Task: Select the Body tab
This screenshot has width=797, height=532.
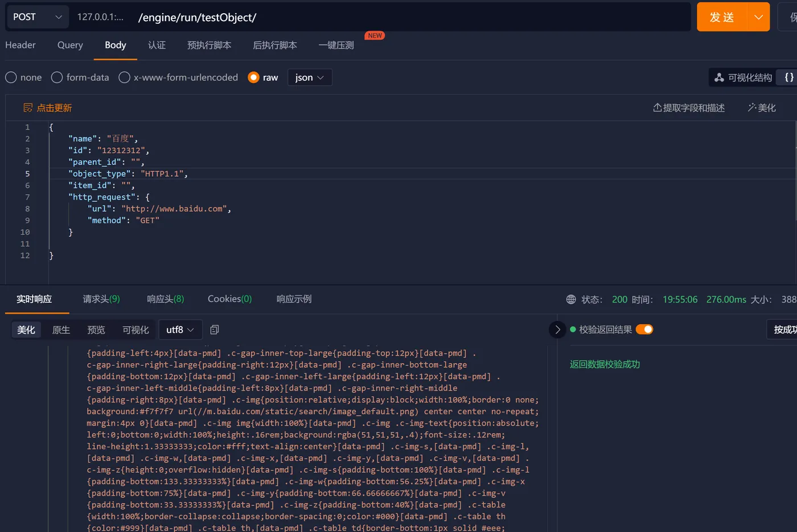Action: (116, 45)
